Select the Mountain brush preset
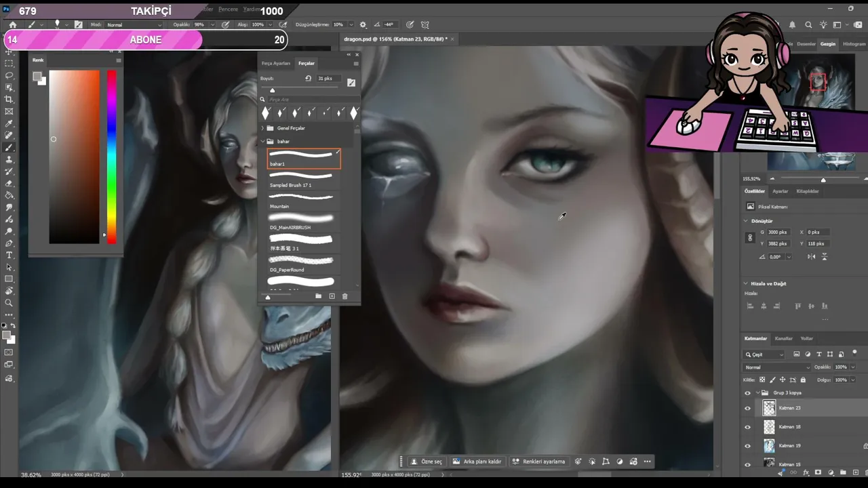Viewport: 868px width, 488px height. 304,201
